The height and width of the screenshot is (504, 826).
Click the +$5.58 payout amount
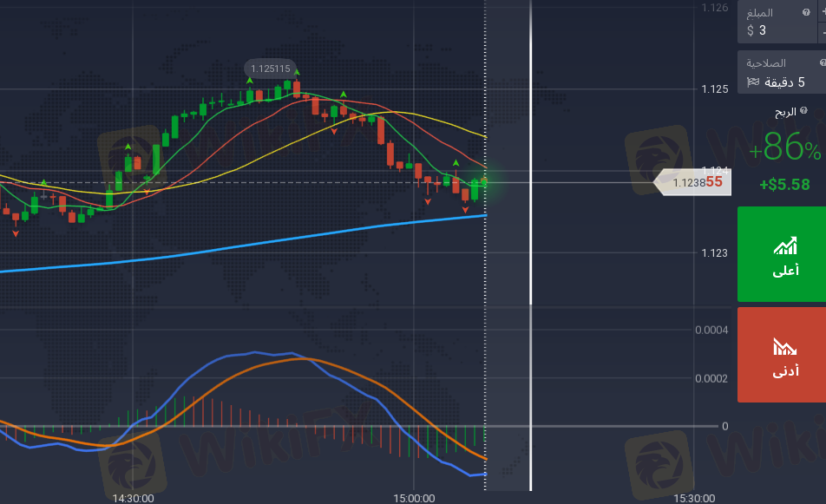coord(784,184)
